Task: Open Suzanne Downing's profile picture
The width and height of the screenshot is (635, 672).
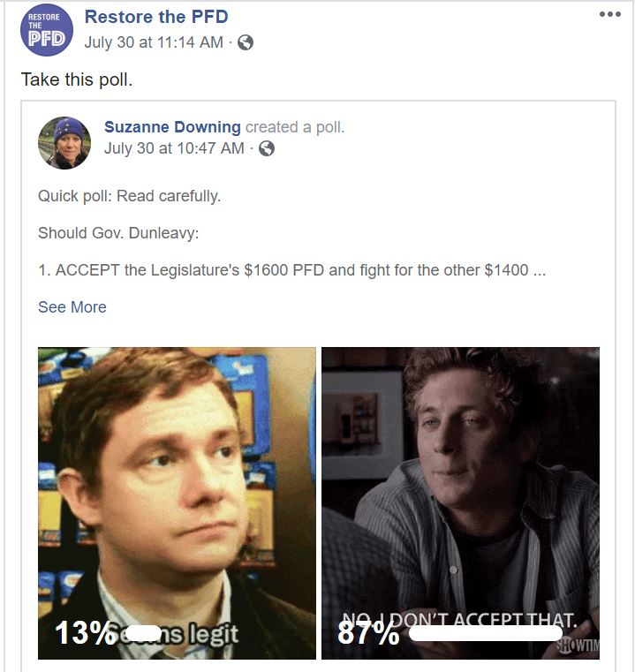Action: click(x=64, y=143)
